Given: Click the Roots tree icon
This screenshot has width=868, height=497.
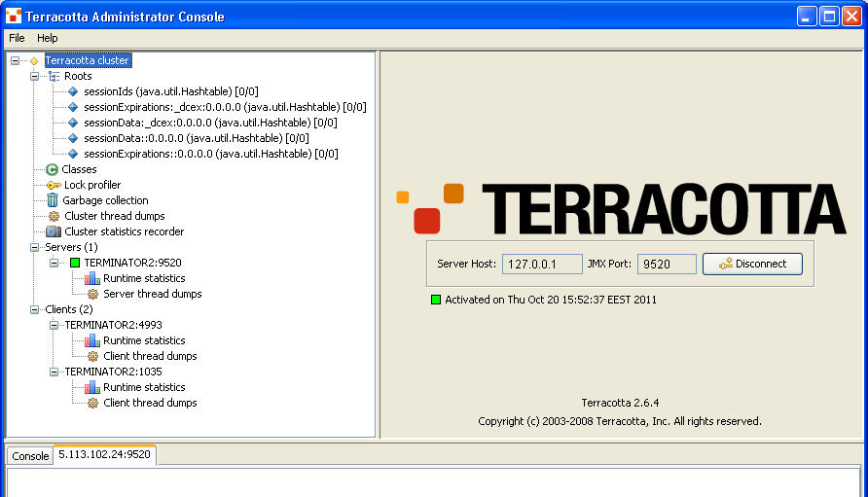Looking at the screenshot, I should pos(54,77).
